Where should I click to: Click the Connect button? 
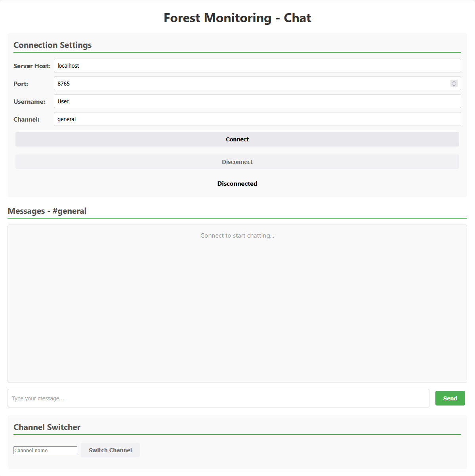coord(237,139)
